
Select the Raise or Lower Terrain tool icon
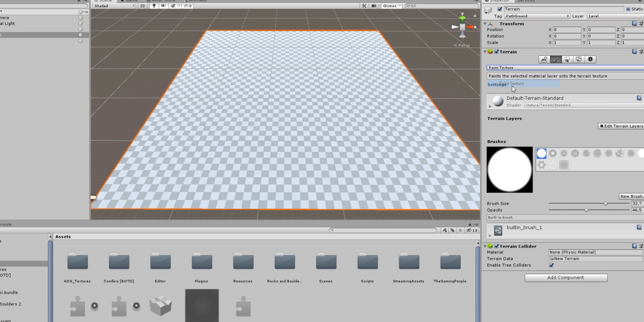544,60
